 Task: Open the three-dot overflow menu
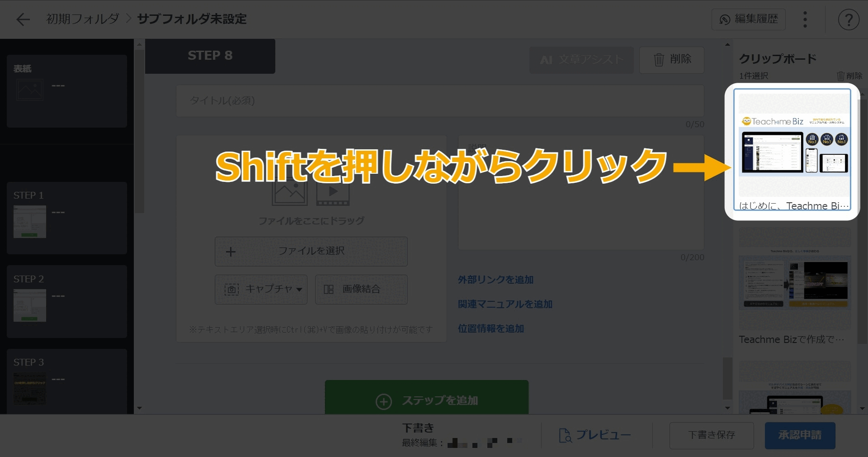805,19
